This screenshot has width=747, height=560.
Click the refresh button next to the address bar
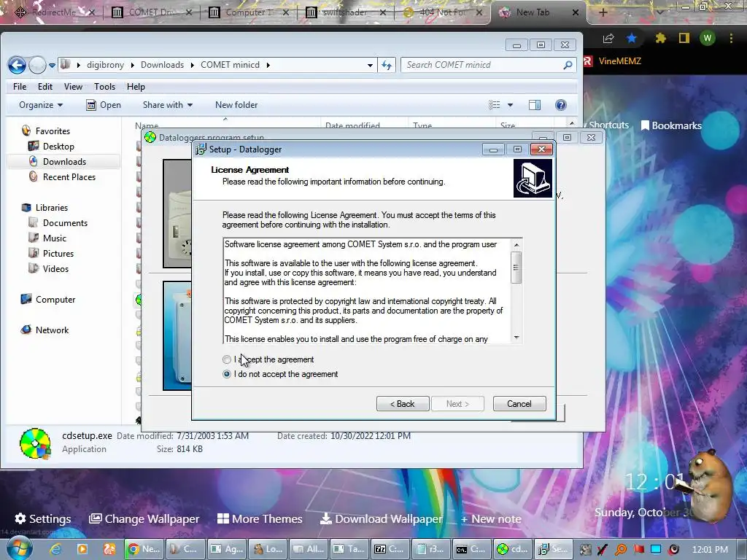(387, 65)
